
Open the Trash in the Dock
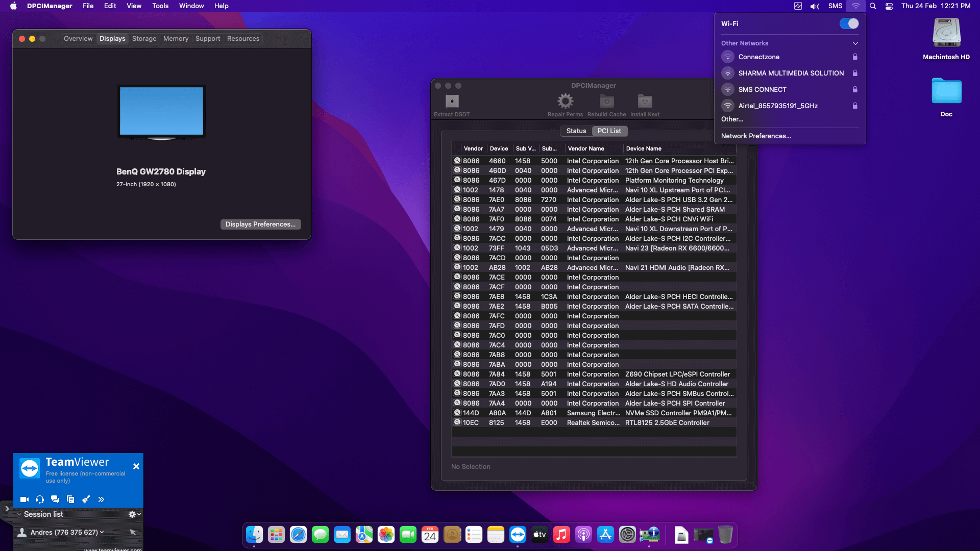pos(725,535)
